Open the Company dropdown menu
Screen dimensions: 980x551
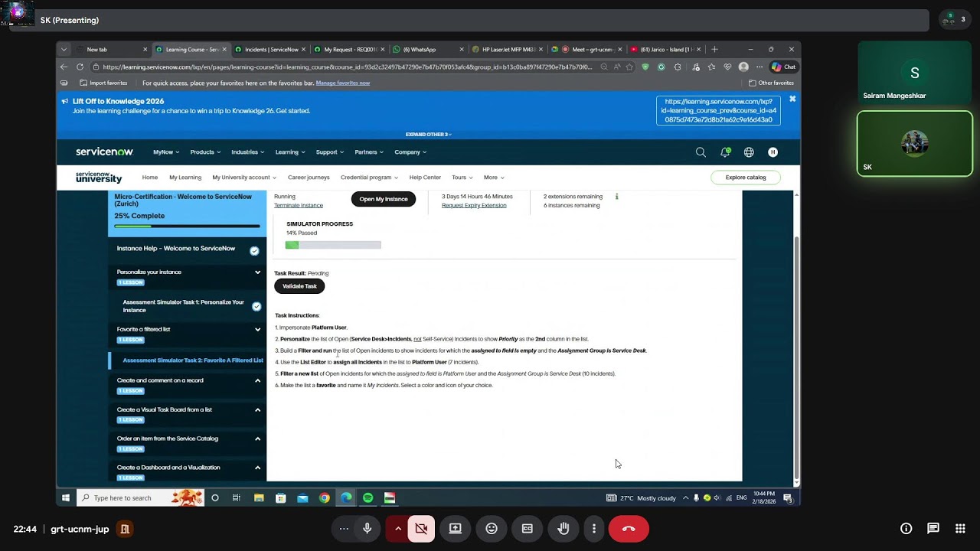[410, 152]
